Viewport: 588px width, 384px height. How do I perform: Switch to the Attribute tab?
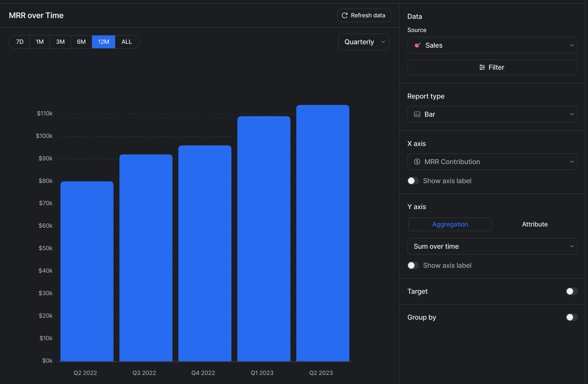535,224
